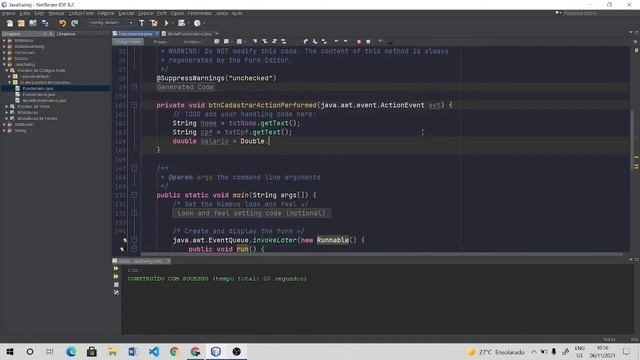Open the taskbar clock and date
This screenshot has height=360, width=640.
tap(602, 352)
